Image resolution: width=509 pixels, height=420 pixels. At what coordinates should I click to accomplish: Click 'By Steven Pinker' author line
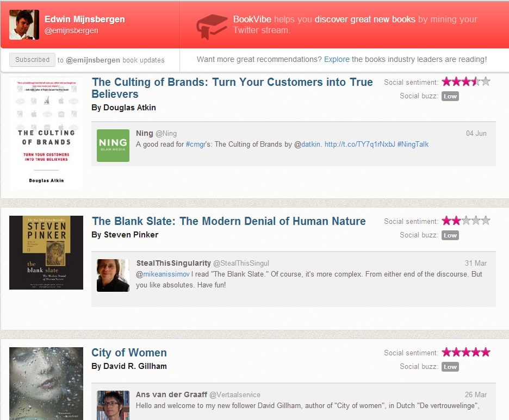pyautogui.click(x=125, y=235)
